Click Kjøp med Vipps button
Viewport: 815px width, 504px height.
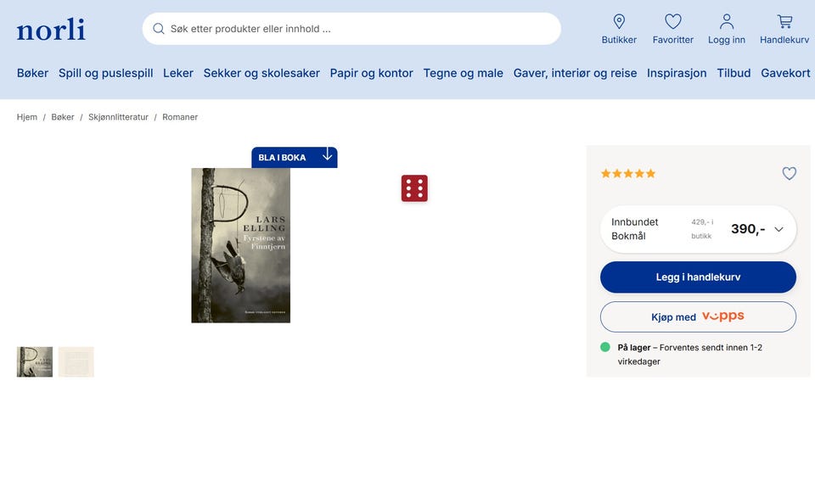(x=698, y=317)
